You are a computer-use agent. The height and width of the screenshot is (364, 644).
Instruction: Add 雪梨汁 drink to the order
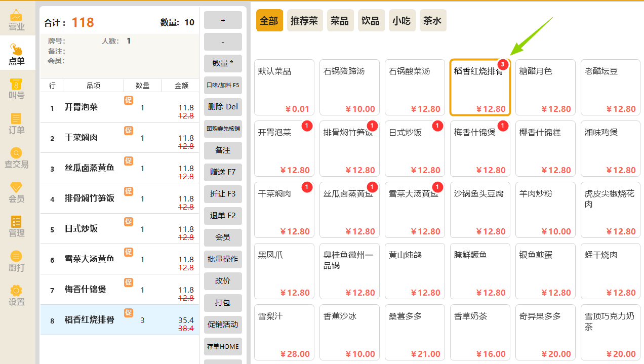click(x=284, y=333)
